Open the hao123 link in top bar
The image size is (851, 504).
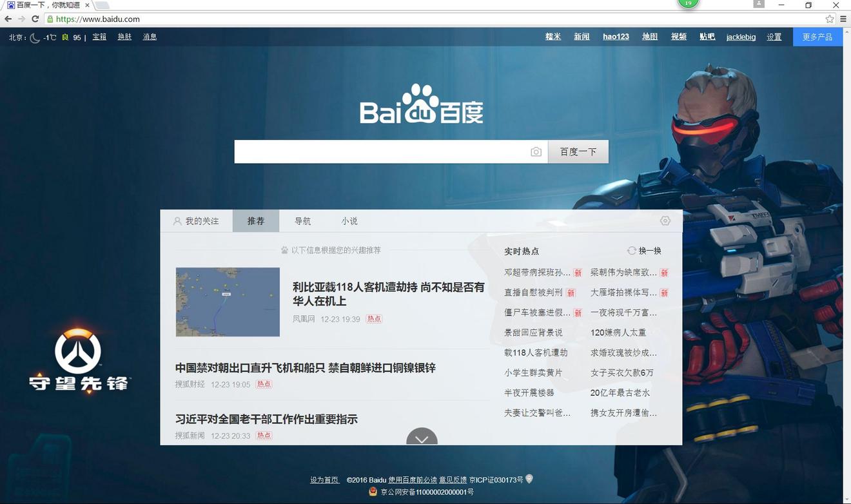point(616,37)
